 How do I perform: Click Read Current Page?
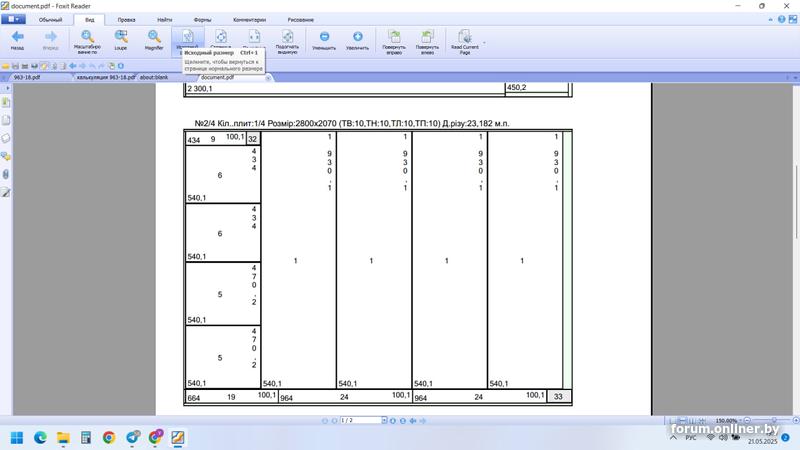[465, 41]
